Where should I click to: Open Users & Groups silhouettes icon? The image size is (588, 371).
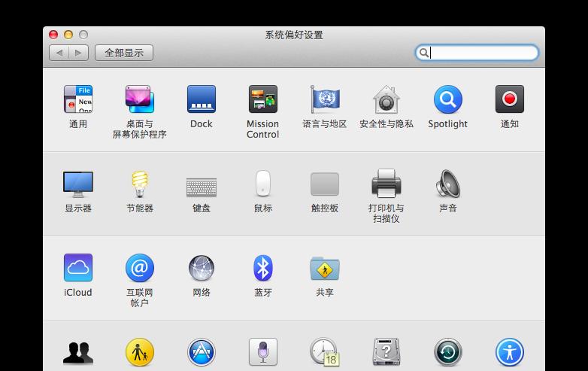click(78, 353)
